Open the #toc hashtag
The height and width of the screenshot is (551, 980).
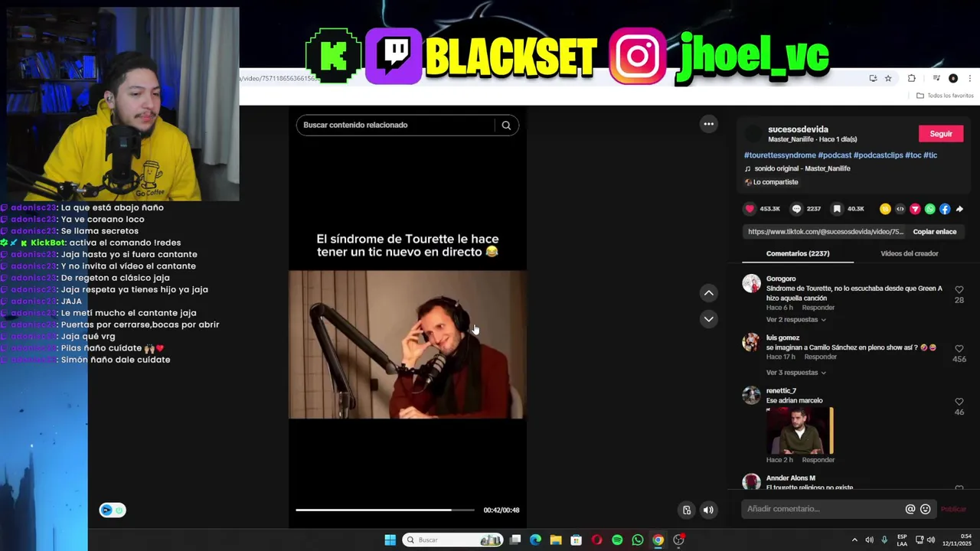(x=913, y=155)
